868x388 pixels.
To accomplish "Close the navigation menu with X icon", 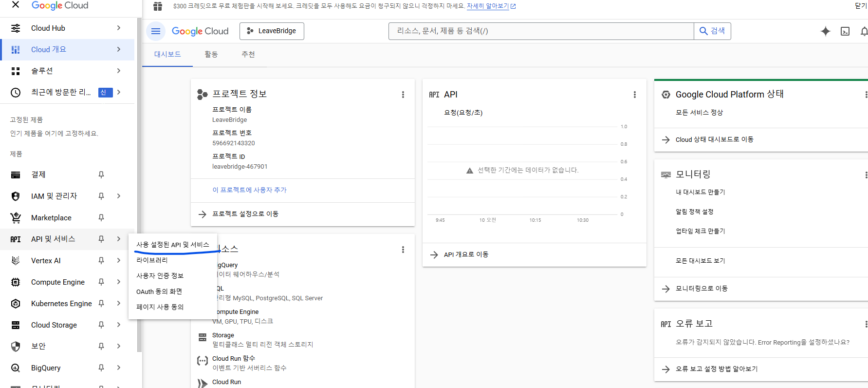I will (x=16, y=5).
